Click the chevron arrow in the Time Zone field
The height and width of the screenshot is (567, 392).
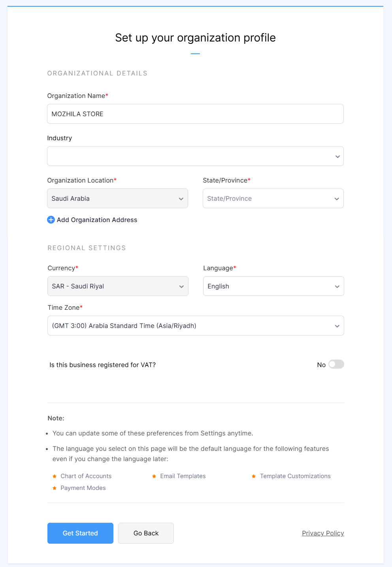pyautogui.click(x=337, y=326)
